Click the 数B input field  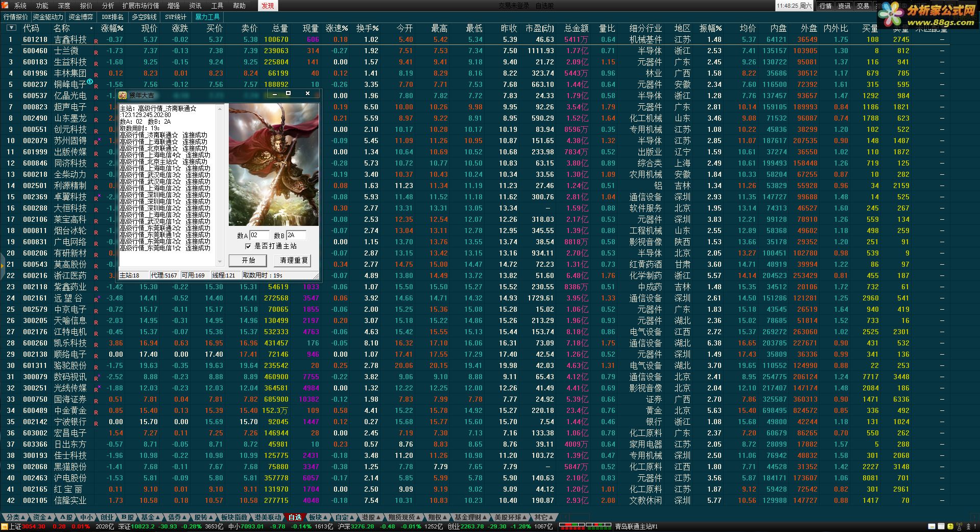(x=296, y=235)
